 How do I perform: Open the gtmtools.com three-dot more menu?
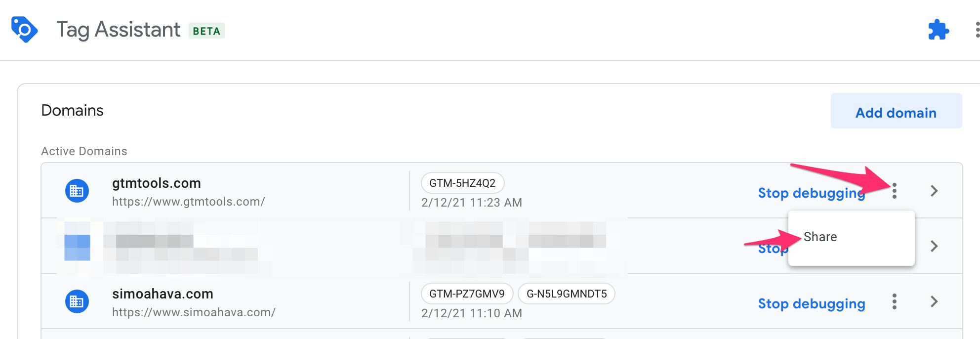click(894, 191)
